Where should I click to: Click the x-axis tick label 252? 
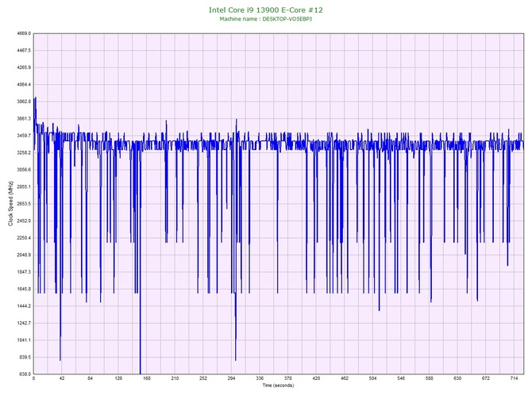(203, 378)
